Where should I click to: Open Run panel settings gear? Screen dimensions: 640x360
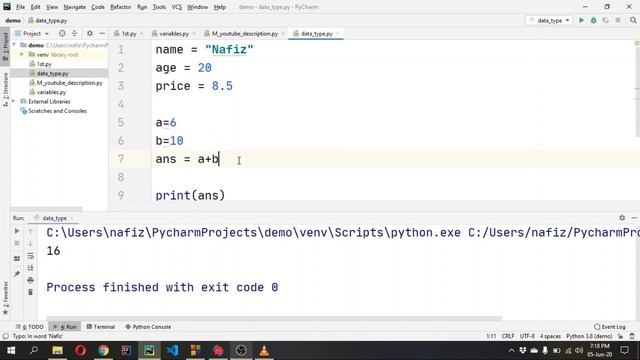622,218
